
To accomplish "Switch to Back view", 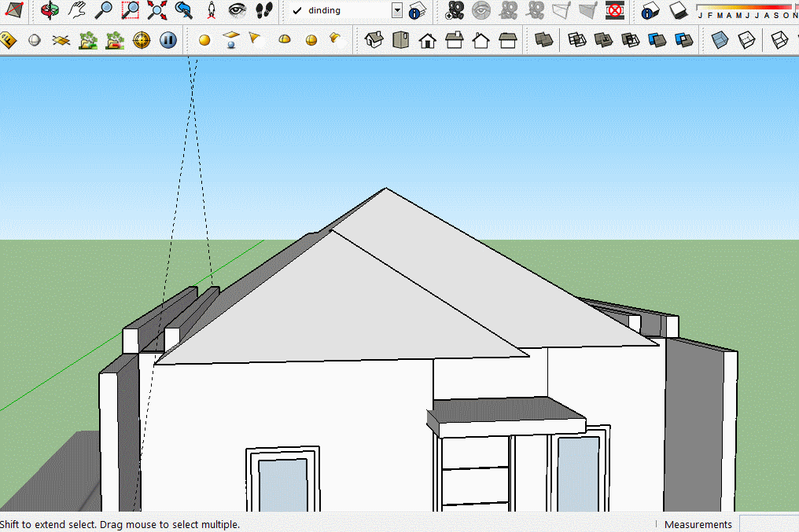I will coord(481,40).
